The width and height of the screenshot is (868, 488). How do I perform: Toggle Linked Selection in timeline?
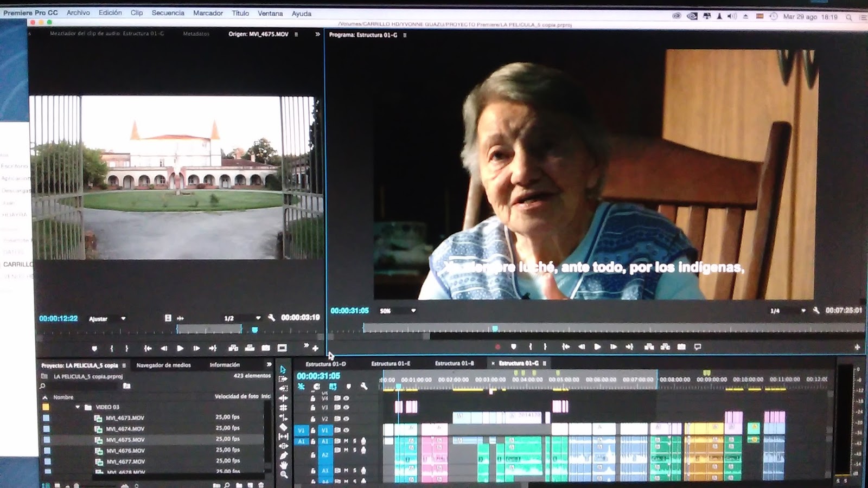333,387
